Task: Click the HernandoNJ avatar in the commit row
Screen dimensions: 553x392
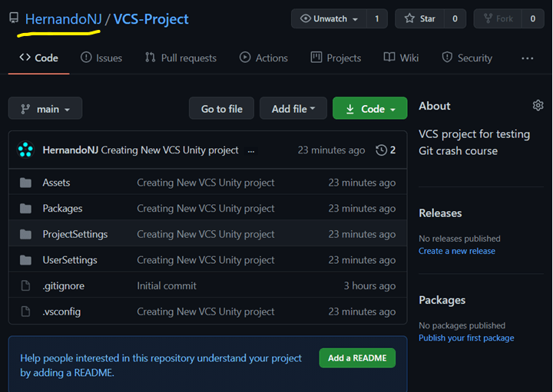Action: point(26,150)
